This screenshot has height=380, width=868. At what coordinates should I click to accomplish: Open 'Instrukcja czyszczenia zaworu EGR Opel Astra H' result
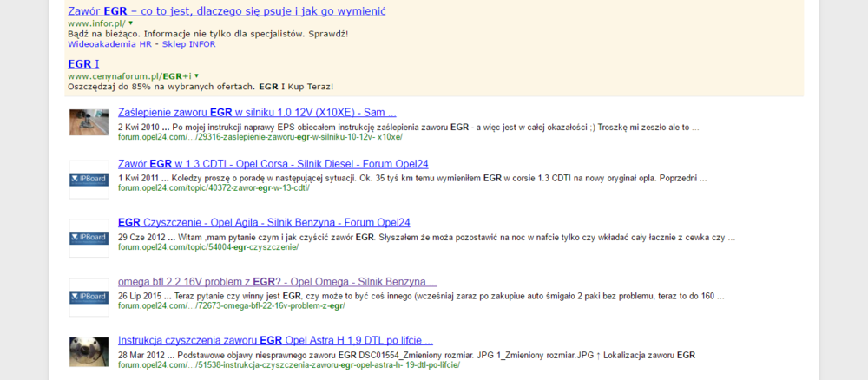pyautogui.click(x=275, y=341)
